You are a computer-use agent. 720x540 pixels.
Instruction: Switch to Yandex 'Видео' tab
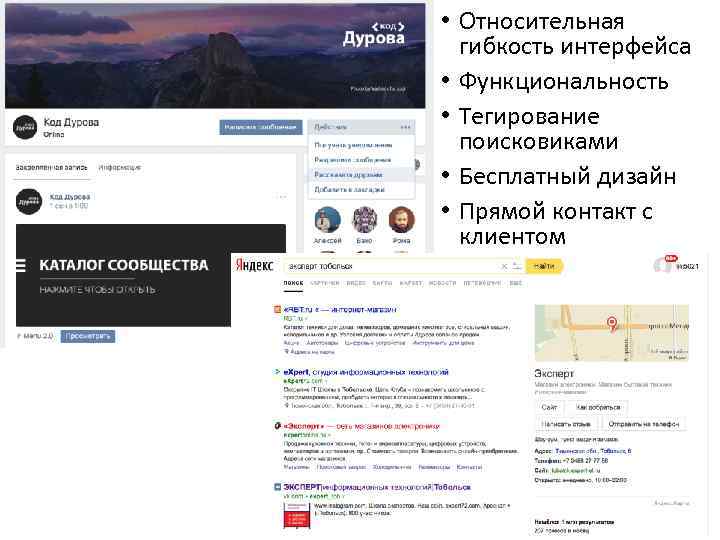pos(356,283)
